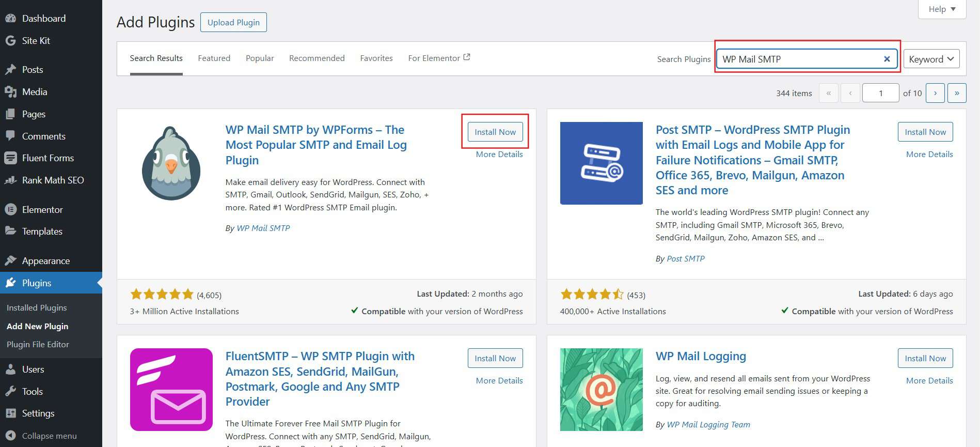Viewport: 980px width, 447px height.
Task: Open Installed Plugins submenu item
Action: click(37, 307)
